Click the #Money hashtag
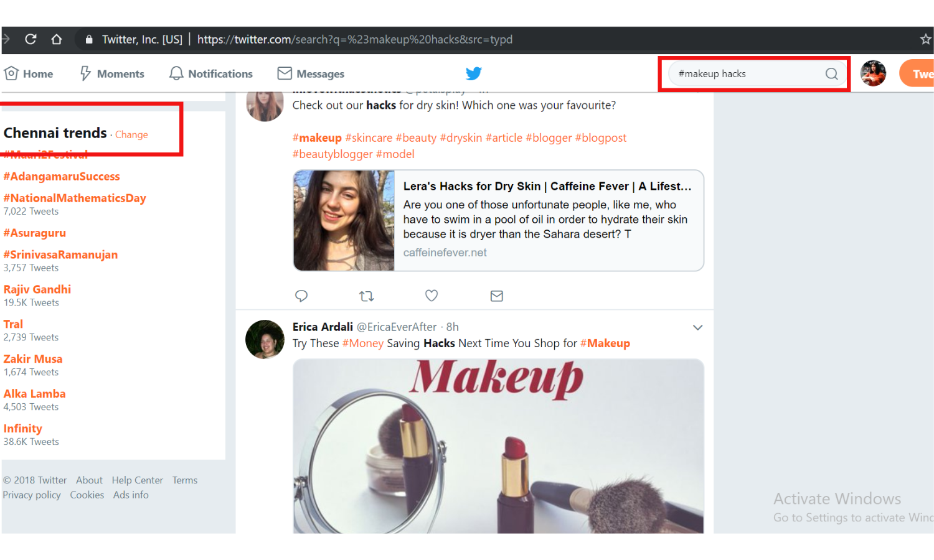 [363, 343]
